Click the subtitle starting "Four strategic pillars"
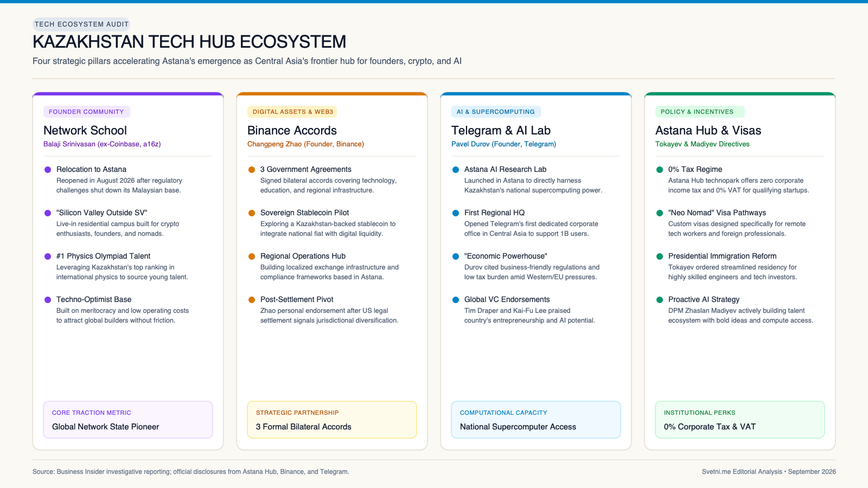This screenshot has width=868, height=488. pyautogui.click(x=247, y=61)
